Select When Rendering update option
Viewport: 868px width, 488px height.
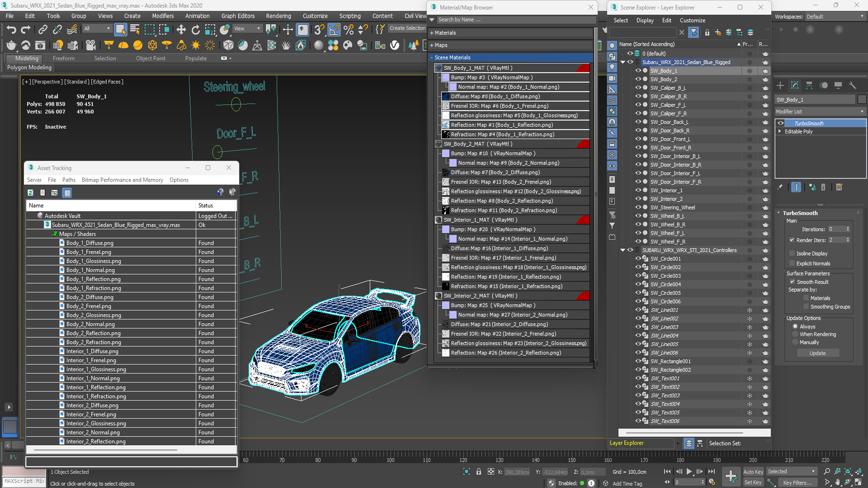795,334
